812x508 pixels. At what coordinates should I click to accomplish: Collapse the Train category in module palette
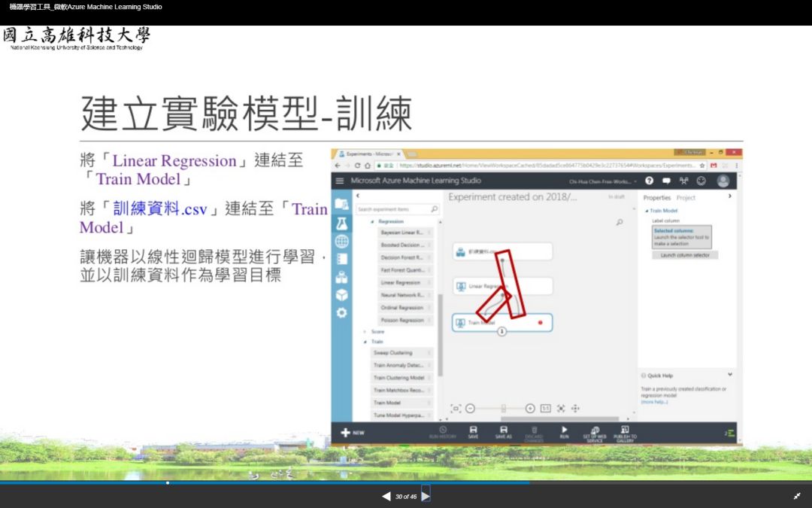(365, 342)
